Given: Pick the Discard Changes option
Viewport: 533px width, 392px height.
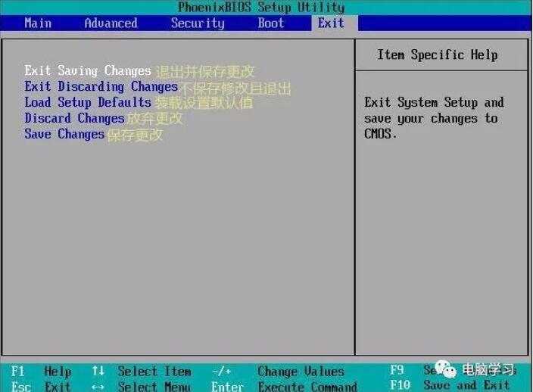Looking at the screenshot, I should click(x=74, y=118).
